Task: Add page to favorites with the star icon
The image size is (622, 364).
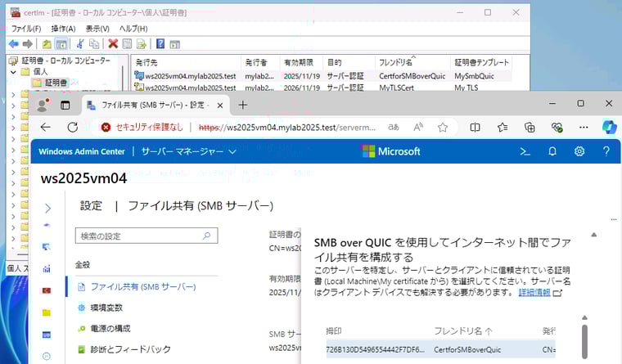Action: [x=443, y=128]
